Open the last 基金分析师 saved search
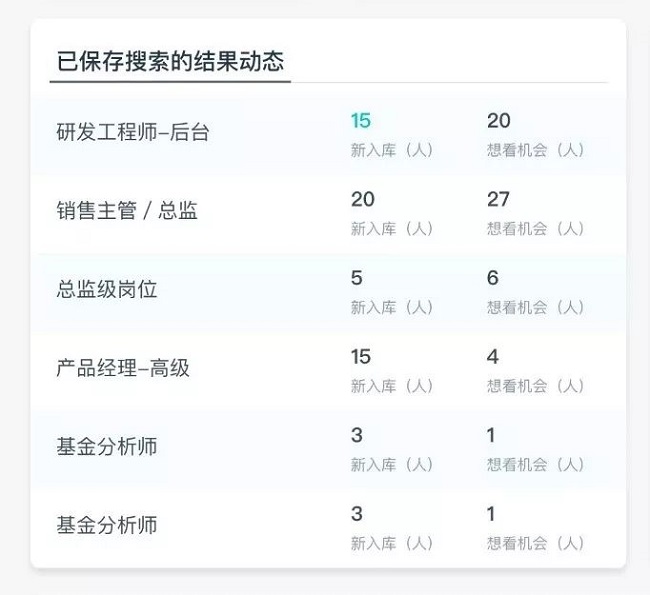The height and width of the screenshot is (595, 650). coord(107,525)
